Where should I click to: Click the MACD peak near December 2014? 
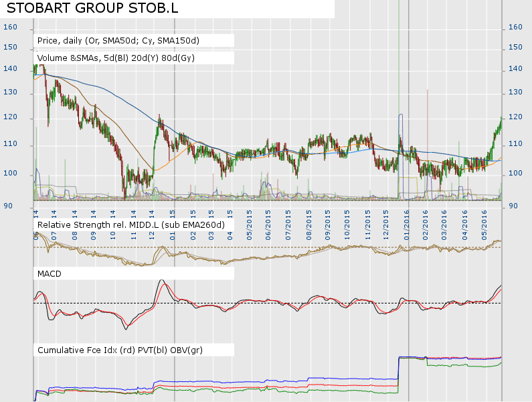pyautogui.click(x=162, y=281)
